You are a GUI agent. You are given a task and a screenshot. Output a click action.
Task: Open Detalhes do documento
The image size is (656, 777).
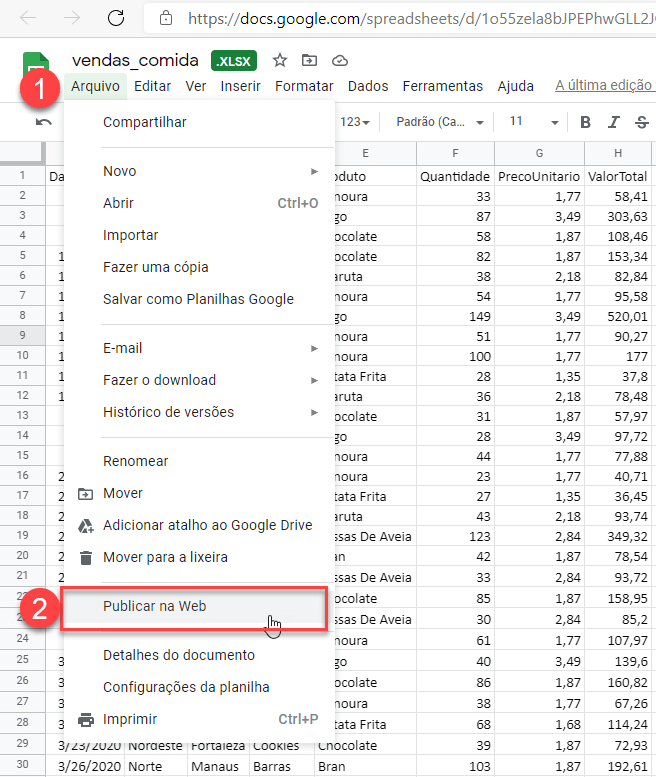(x=200, y=656)
